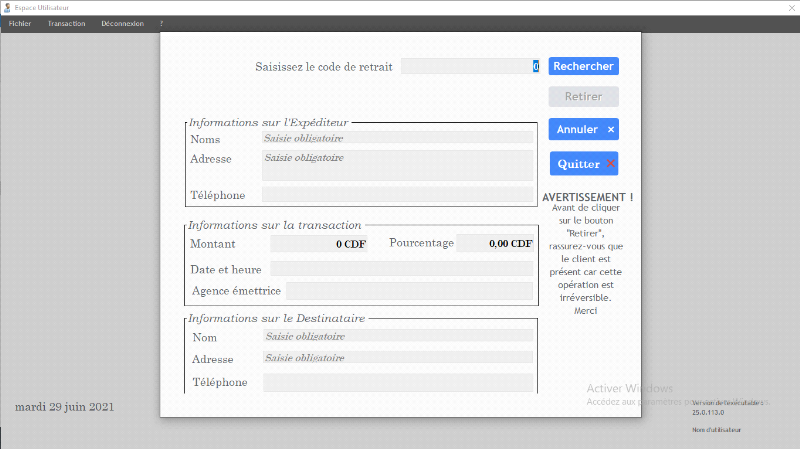Image resolution: width=800 pixels, height=449 pixels.
Task: Click the Espace Utilisateur title bar icon
Action: click(x=8, y=7)
